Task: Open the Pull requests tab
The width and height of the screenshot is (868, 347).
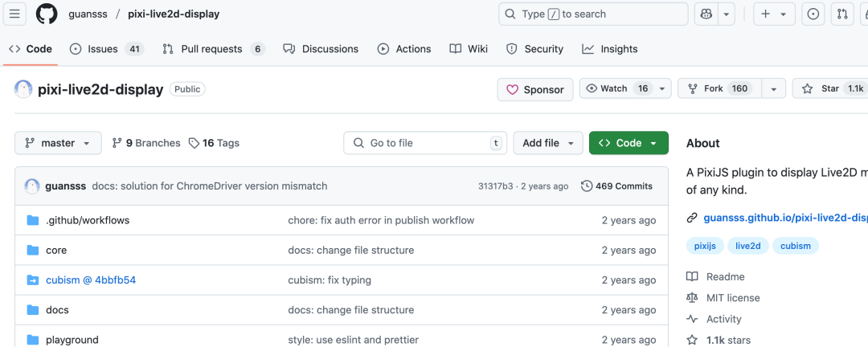Action: click(213, 49)
